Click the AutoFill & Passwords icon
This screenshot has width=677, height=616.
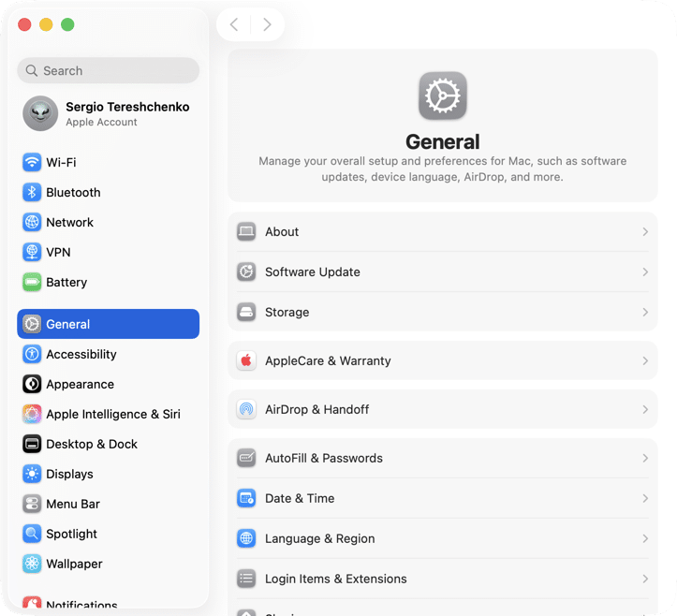pyautogui.click(x=246, y=458)
